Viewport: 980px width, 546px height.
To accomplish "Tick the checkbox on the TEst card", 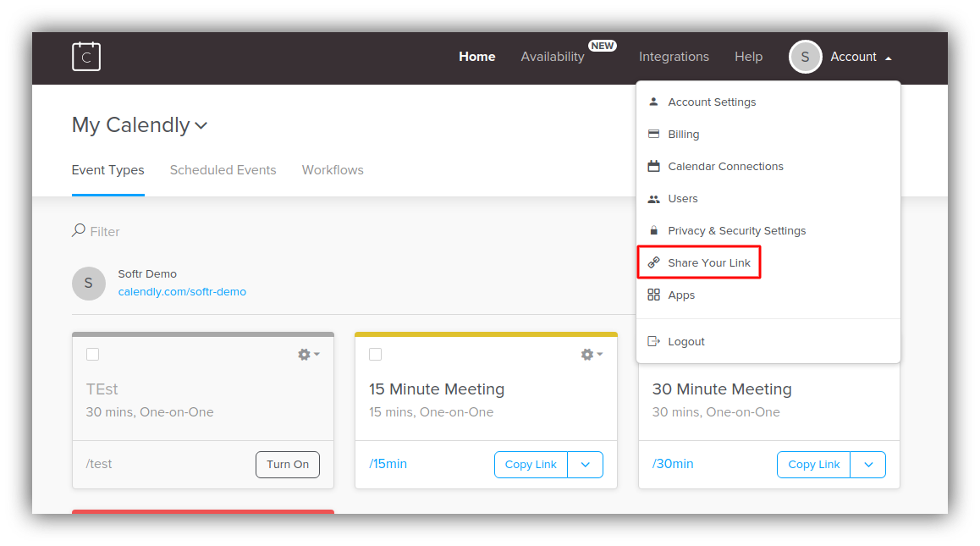I will point(92,355).
